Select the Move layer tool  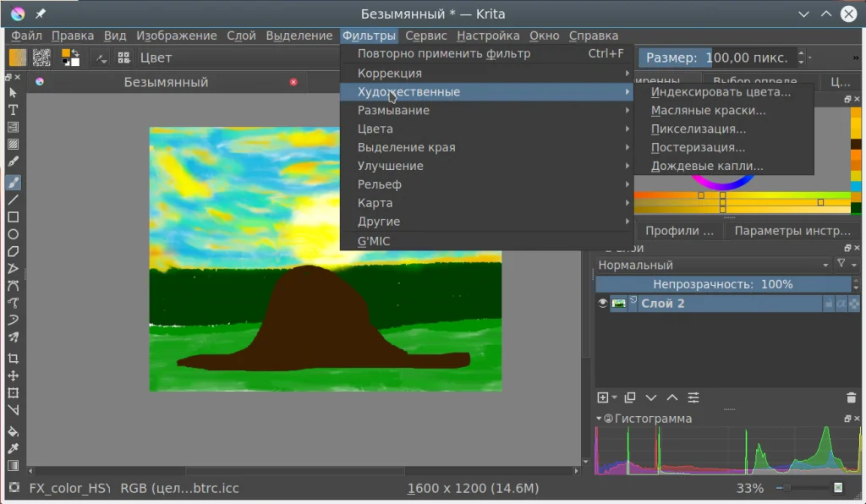13,375
